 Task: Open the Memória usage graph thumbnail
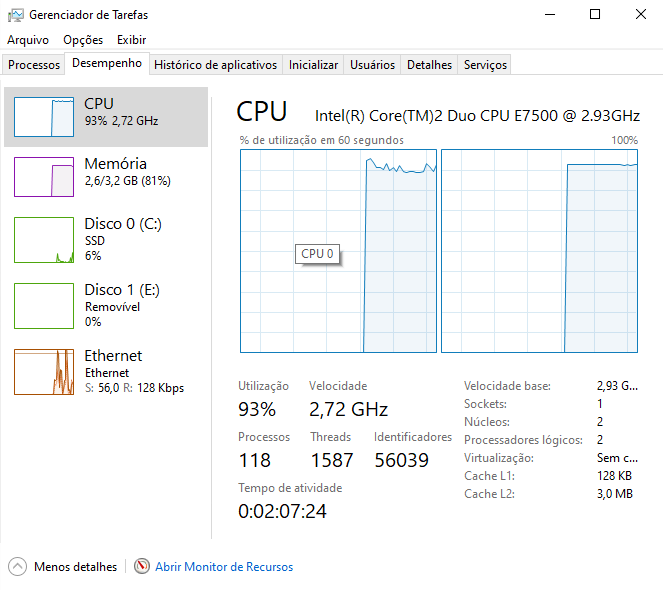44,177
